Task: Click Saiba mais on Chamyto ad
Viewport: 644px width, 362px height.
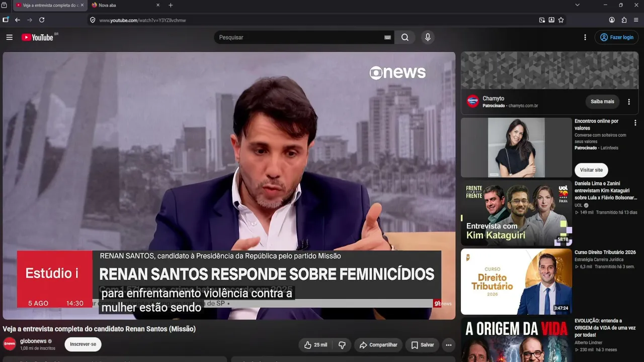Action: 602,102
